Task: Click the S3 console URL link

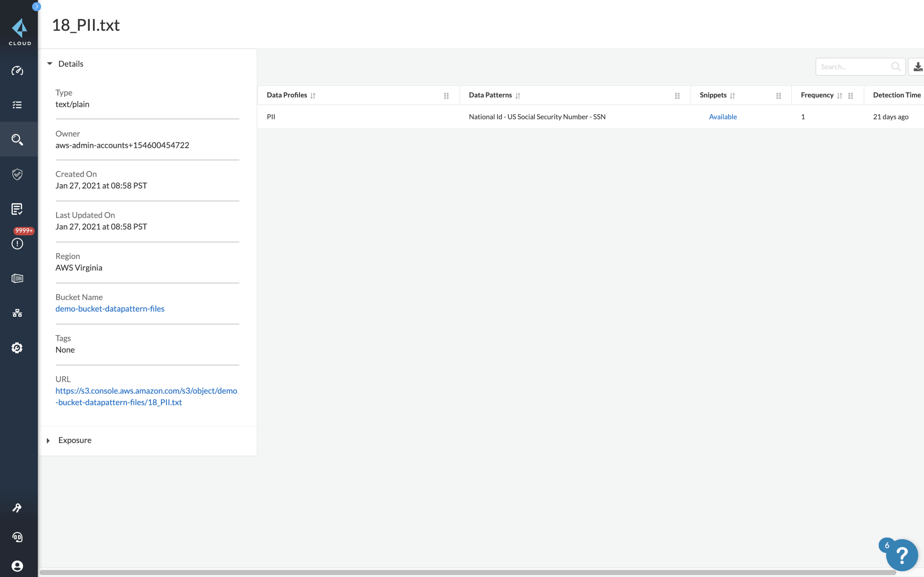Action: pos(146,396)
